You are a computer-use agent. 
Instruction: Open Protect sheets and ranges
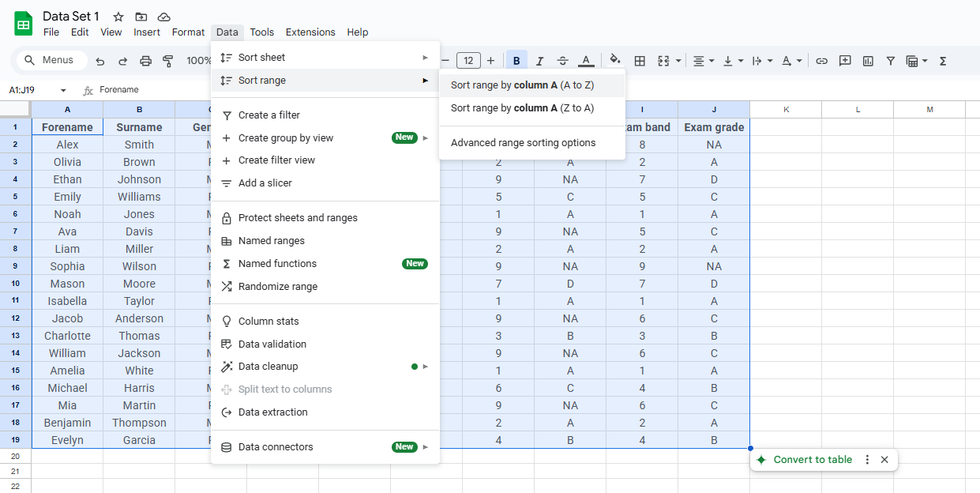[325, 218]
